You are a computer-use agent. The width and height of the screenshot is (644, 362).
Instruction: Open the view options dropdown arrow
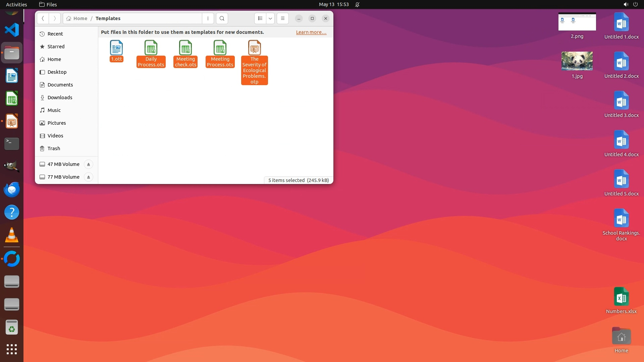click(x=270, y=18)
